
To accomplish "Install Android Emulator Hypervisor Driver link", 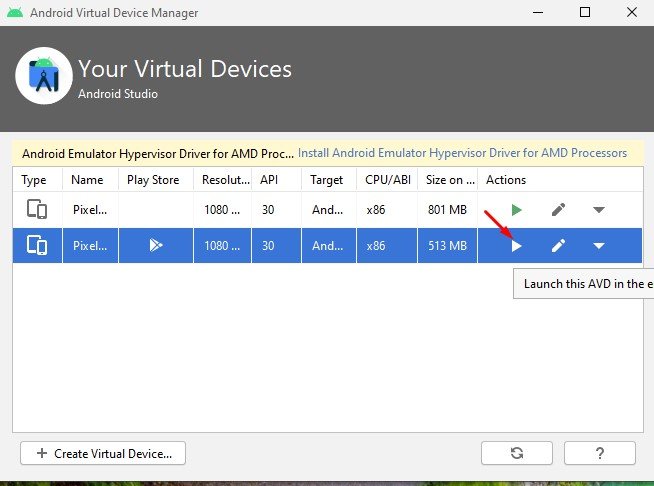I will pyautogui.click(x=462, y=153).
